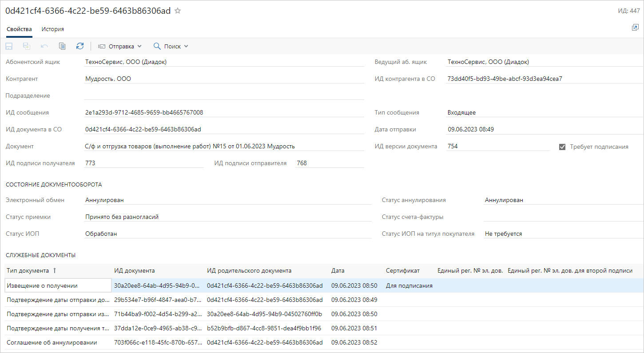Image resolution: width=644 pixels, height=353 pixels.
Task: Switch to the История tab
Action: [x=53, y=29]
